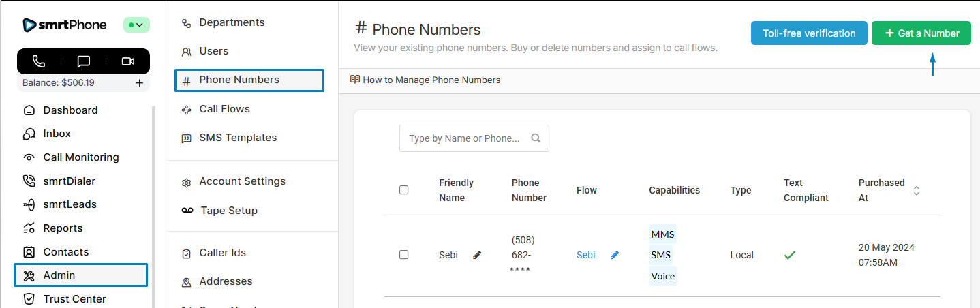The image size is (980, 308).
Task: Open SMS Templates section
Action: point(238,138)
